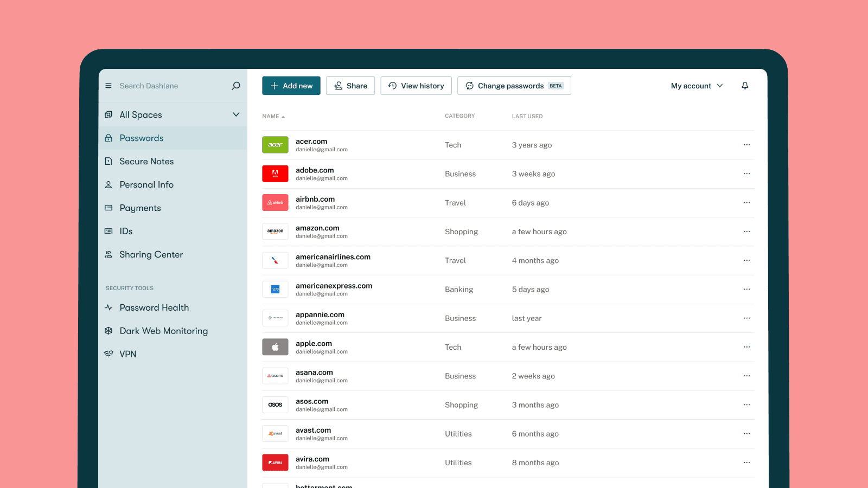Image resolution: width=868 pixels, height=488 pixels.
Task: Open View history
Action: [416, 86]
